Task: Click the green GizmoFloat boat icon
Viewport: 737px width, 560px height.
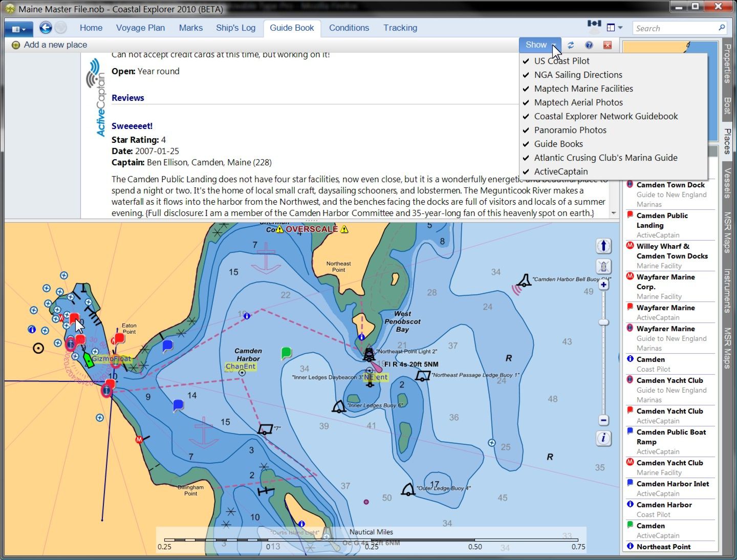Action: pos(89,359)
